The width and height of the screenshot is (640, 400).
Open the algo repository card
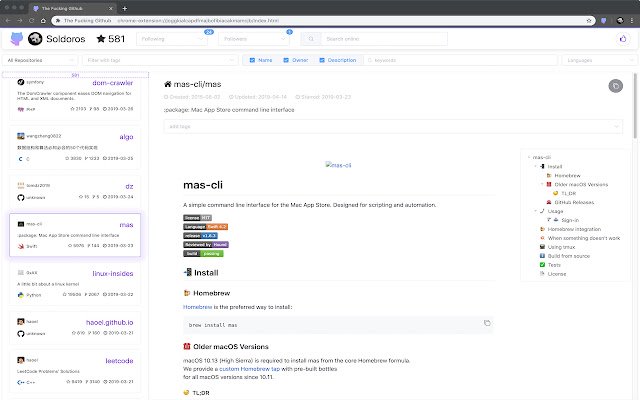[x=75, y=147]
